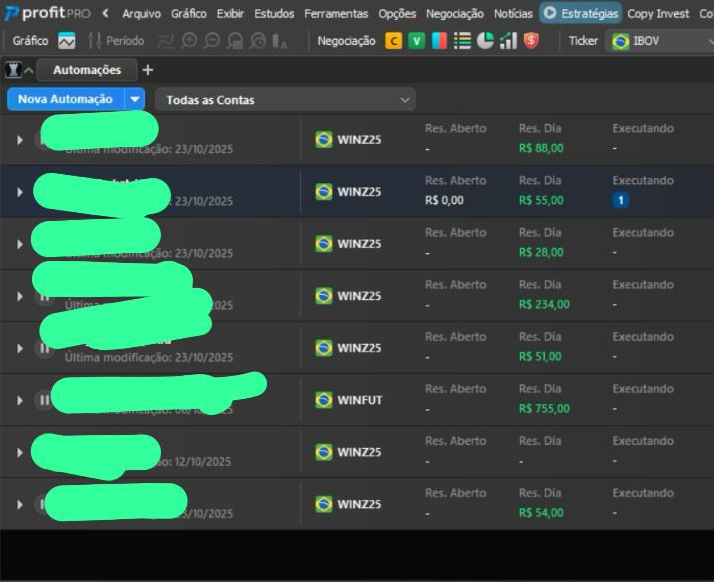This screenshot has height=582, width=714.
Task: Open the red and blue order book icon
Action: [x=439, y=41]
